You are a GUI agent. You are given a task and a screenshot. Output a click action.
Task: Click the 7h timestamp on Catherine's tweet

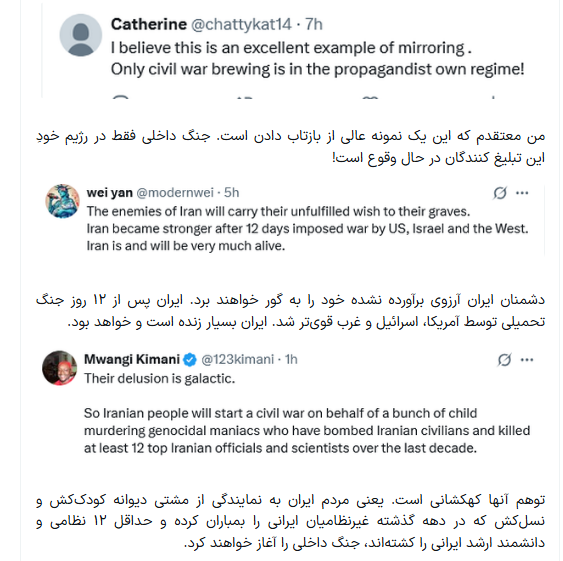click(314, 24)
